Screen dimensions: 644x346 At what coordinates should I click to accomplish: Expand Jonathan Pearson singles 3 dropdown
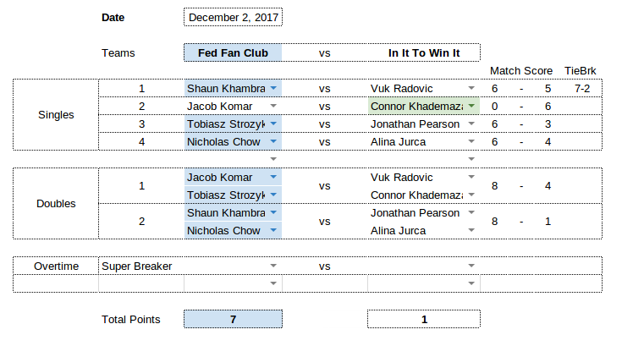[471, 124]
